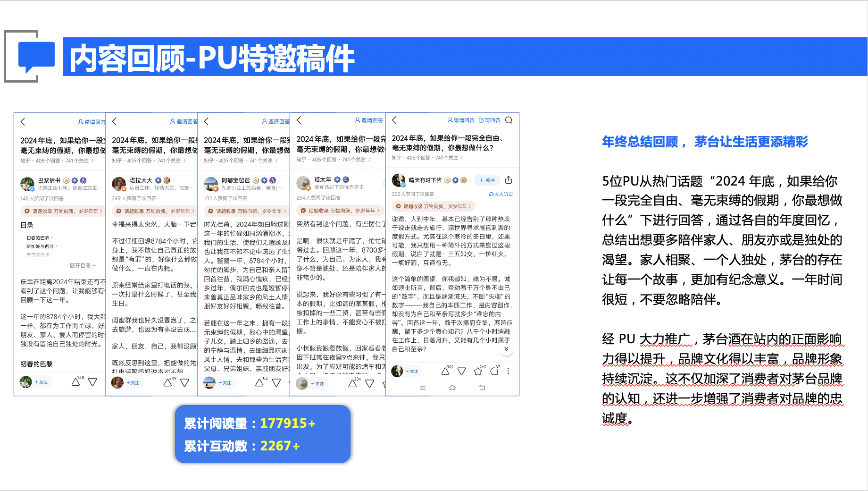Expand answer with double-chevron down button
The height and width of the screenshot is (491, 868).
(506, 349)
